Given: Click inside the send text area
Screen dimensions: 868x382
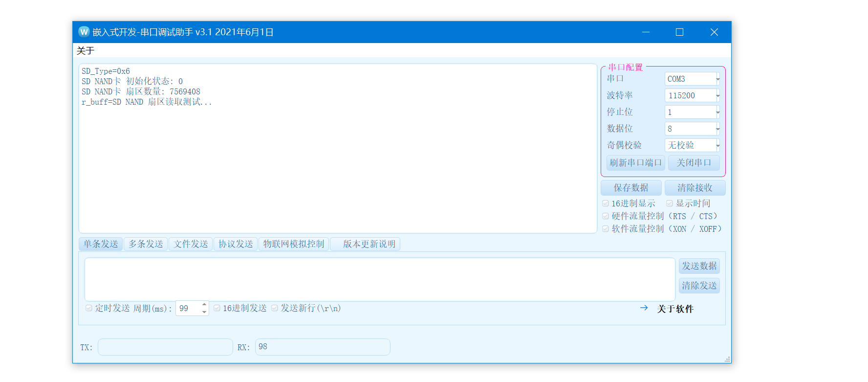Looking at the screenshot, I should (380, 279).
